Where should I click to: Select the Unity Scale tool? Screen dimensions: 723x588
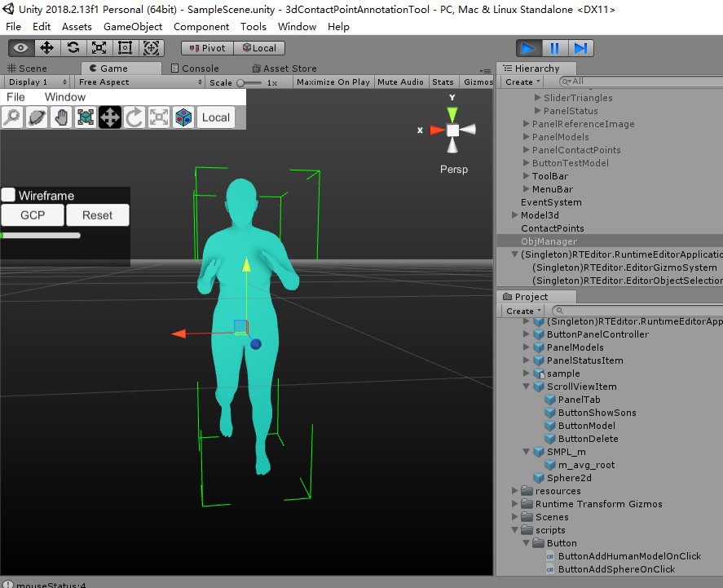tap(99, 48)
